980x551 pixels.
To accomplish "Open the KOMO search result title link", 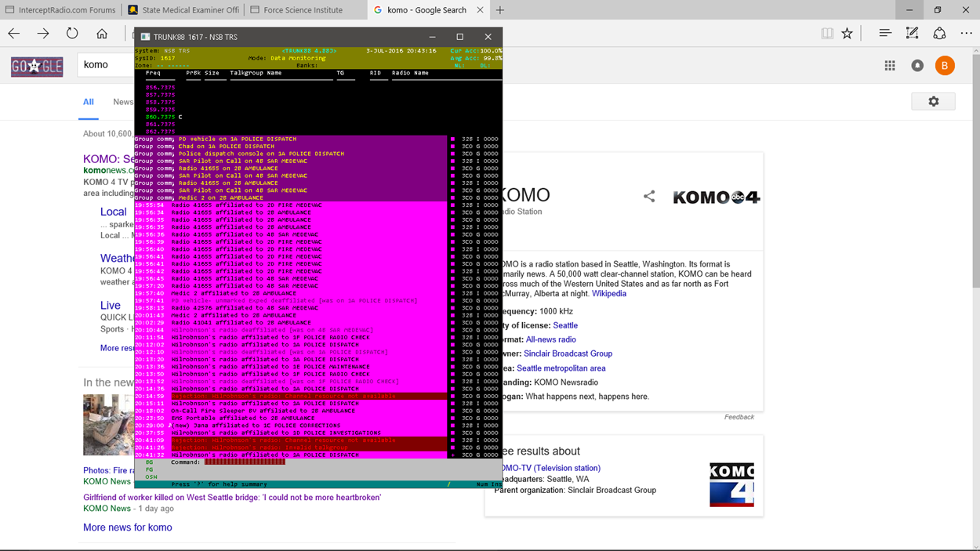I will 108,159.
